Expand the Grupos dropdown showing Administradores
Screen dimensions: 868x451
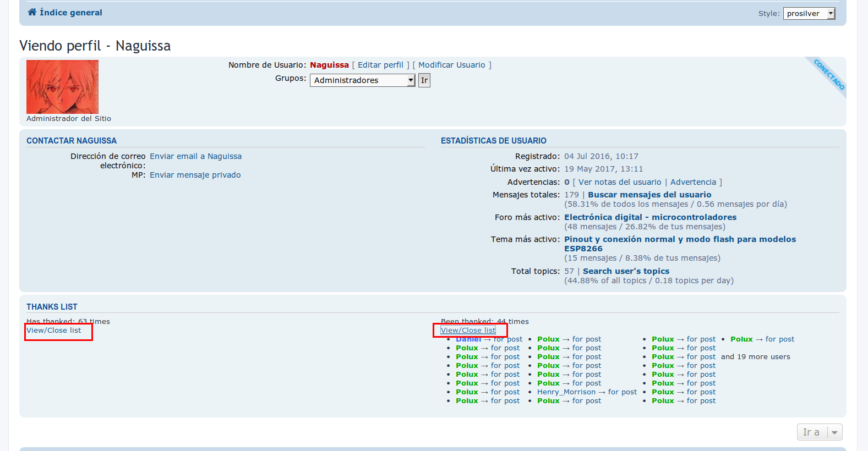click(362, 80)
